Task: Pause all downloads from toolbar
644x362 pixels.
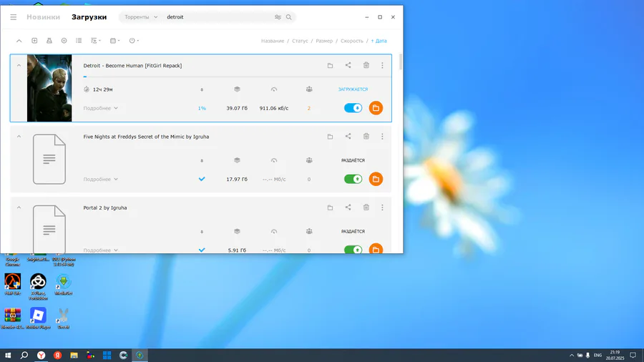Action: coord(64,41)
